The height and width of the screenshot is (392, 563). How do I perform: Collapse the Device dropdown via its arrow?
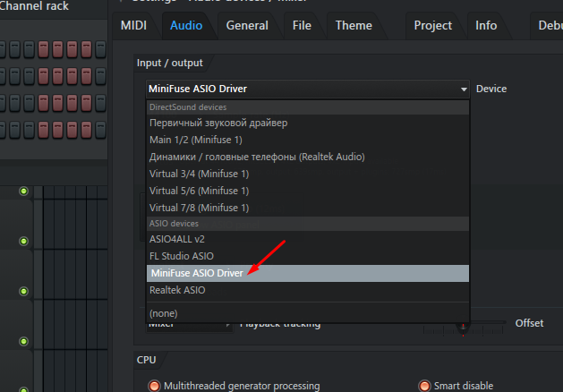pos(464,89)
